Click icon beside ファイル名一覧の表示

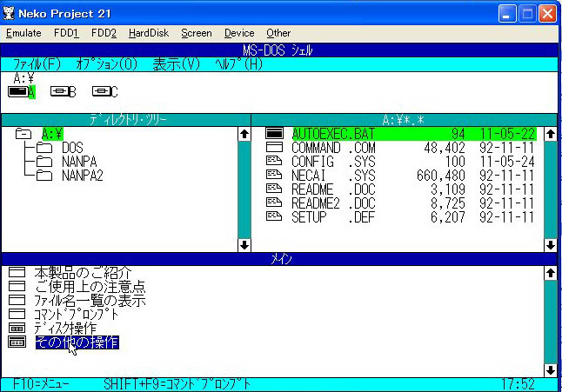tap(17, 301)
